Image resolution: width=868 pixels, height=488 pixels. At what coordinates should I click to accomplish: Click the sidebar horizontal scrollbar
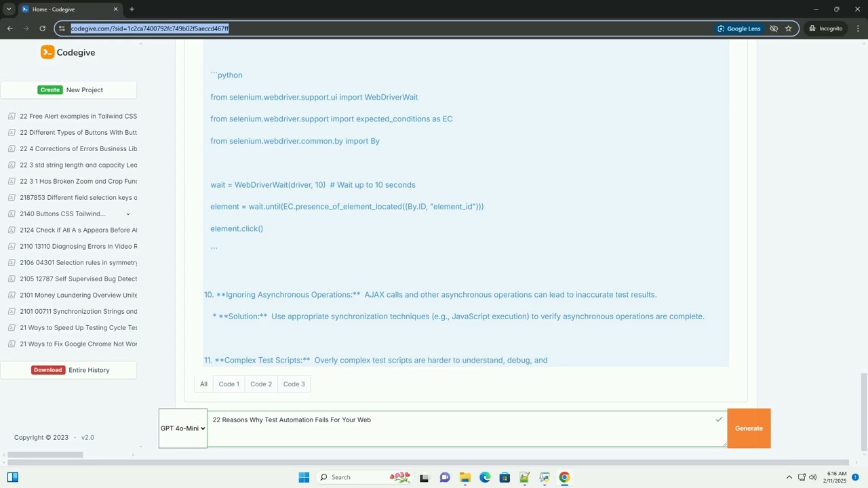point(45,455)
